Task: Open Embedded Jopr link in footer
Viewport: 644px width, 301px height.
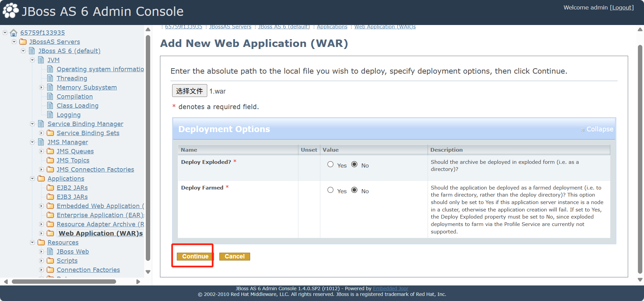Action: (x=391, y=289)
